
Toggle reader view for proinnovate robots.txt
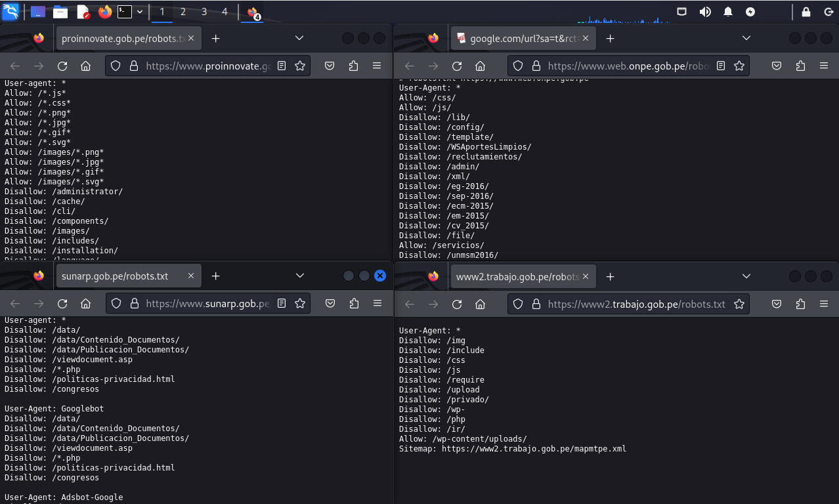[282, 66]
